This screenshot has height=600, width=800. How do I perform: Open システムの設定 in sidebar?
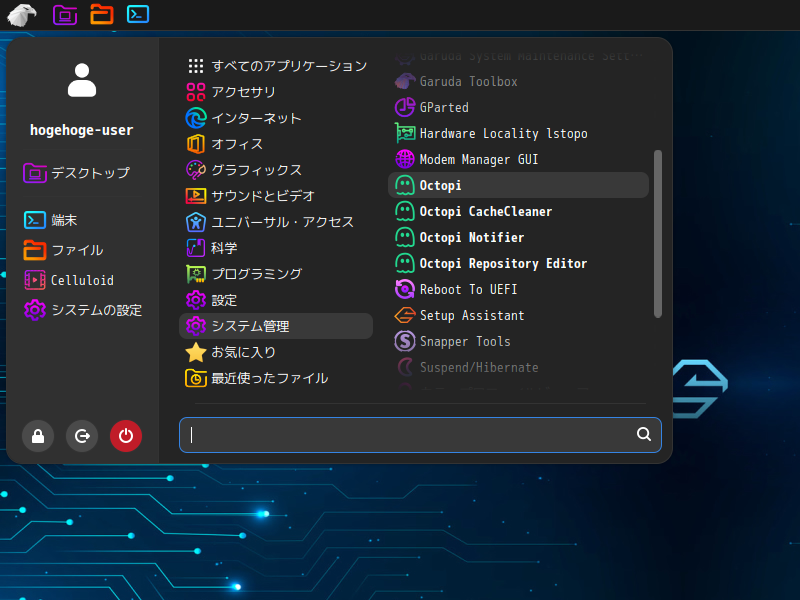click(x=83, y=310)
